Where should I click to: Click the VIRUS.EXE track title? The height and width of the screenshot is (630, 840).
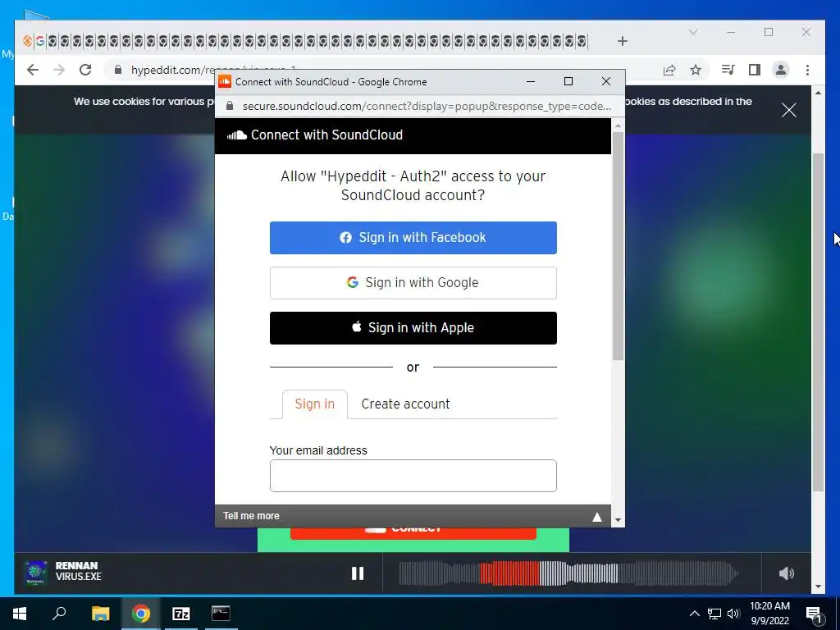click(x=78, y=577)
